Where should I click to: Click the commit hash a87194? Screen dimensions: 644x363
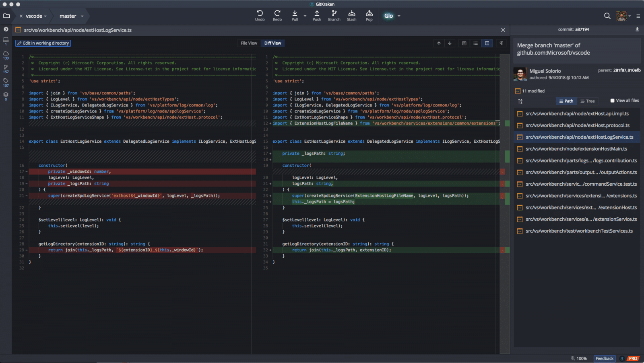582,29
